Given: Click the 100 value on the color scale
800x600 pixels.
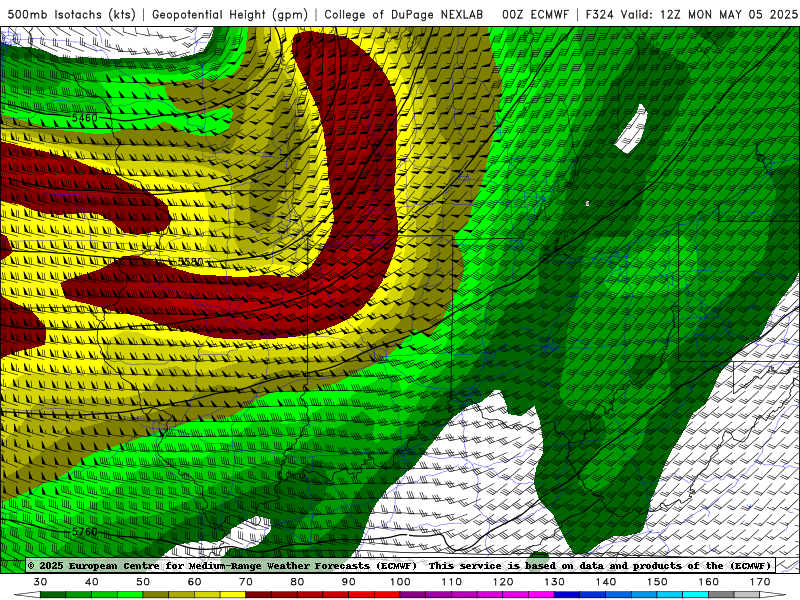Looking at the screenshot, I should tap(401, 582).
